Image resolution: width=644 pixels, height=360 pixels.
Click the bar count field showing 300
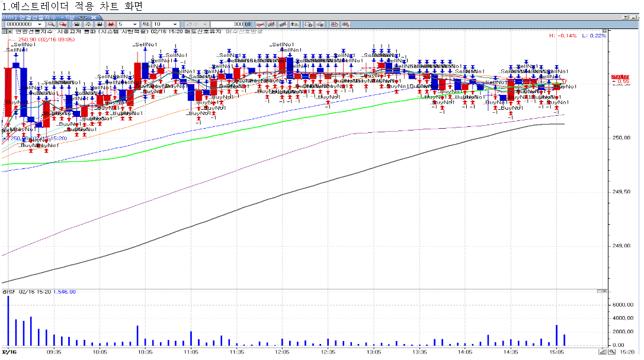[x=234, y=24]
